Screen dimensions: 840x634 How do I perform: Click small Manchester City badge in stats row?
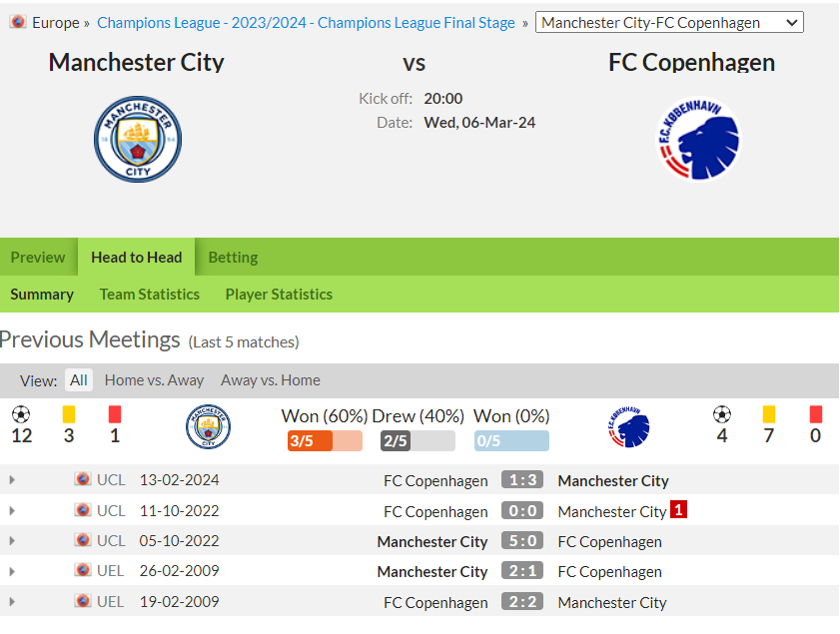click(x=209, y=426)
